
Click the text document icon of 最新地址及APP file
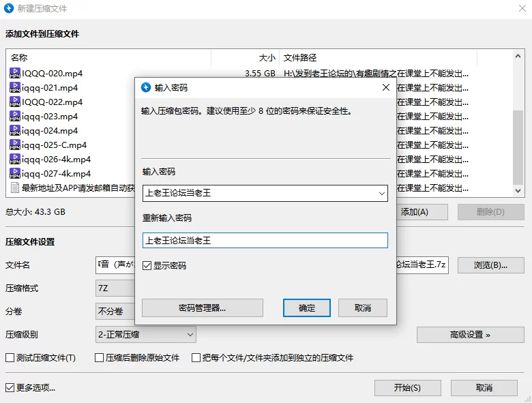tap(15, 188)
